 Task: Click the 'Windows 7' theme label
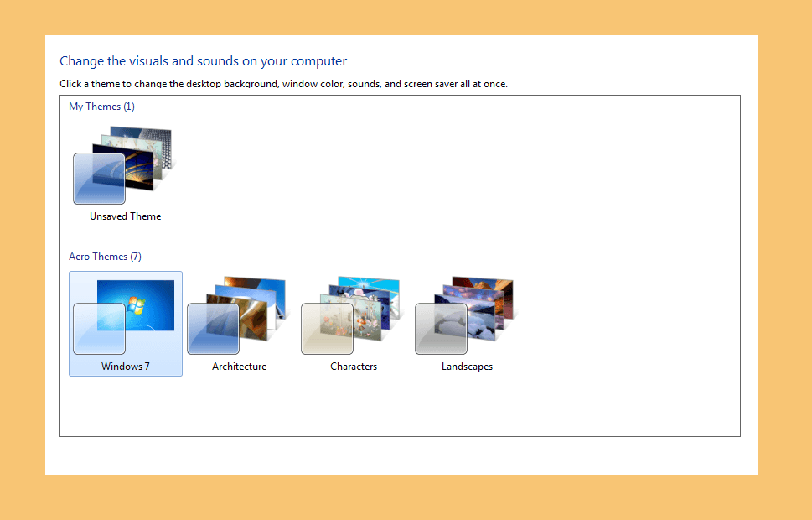pos(126,367)
